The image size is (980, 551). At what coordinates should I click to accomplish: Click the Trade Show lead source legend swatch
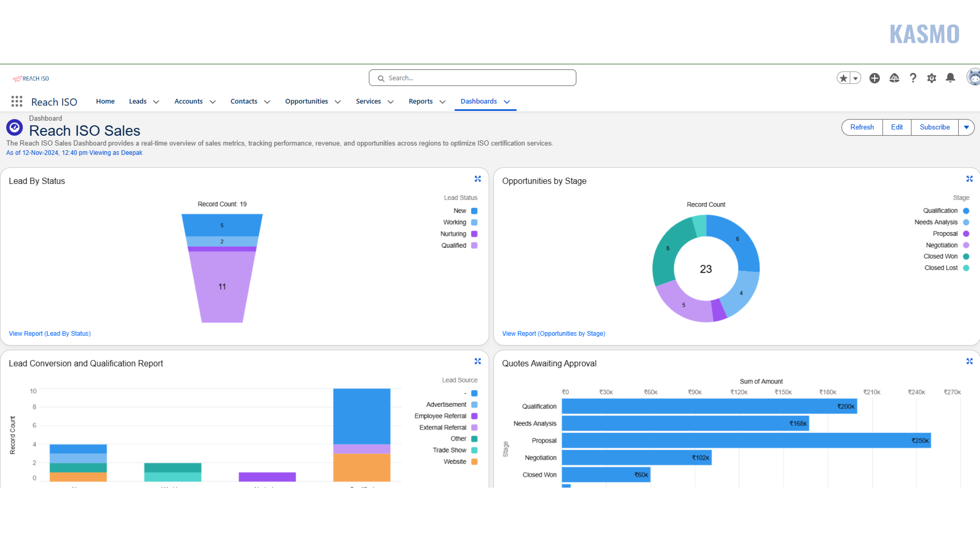click(x=474, y=450)
